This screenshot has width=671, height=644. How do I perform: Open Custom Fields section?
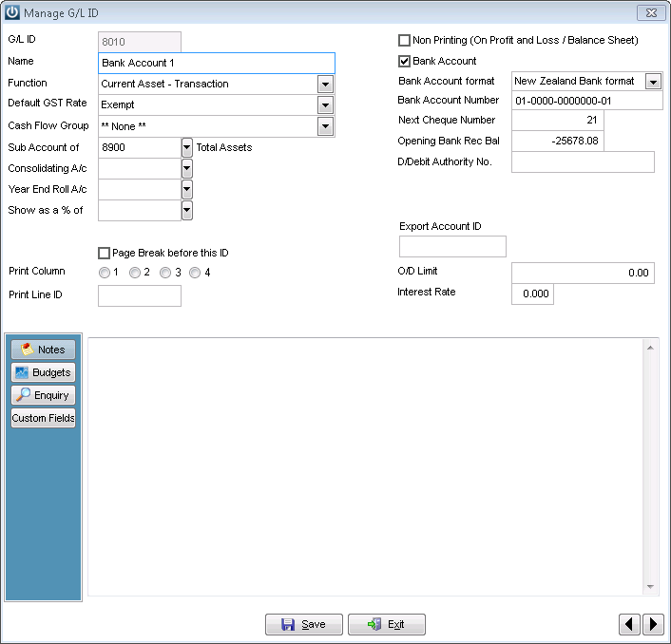pyautogui.click(x=43, y=418)
